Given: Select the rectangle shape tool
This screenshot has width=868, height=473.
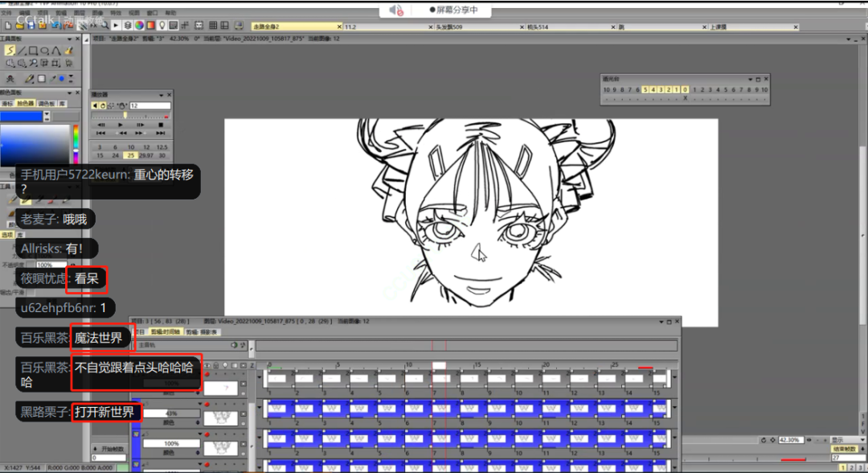Looking at the screenshot, I should coord(33,51).
